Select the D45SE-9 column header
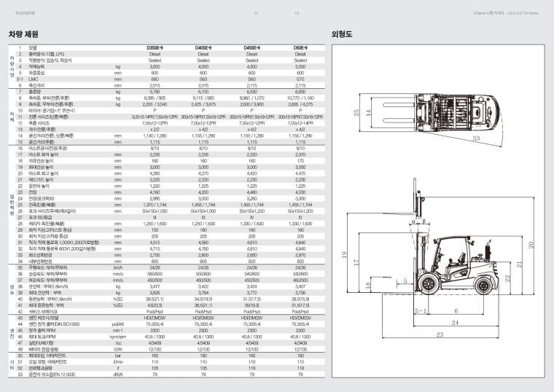 [x=252, y=47]
